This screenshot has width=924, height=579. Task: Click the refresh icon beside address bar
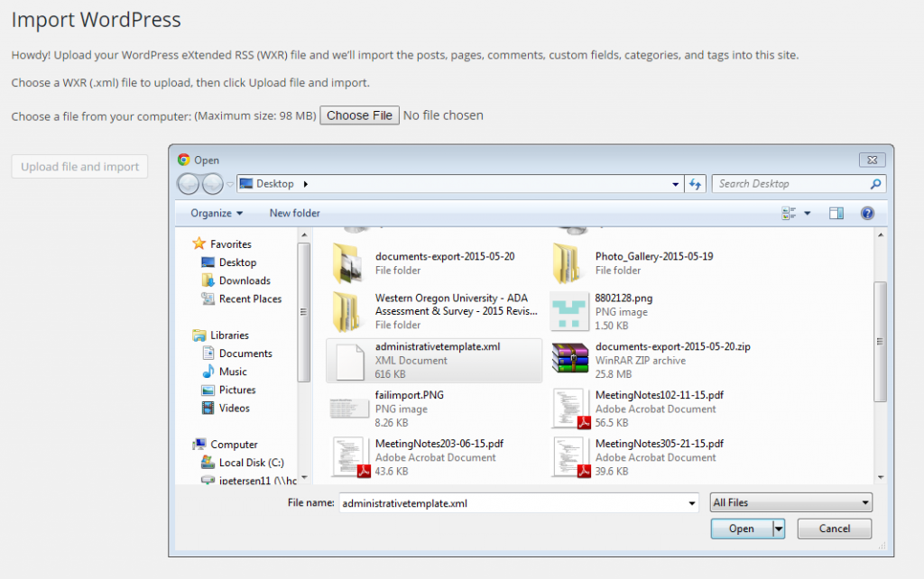pos(696,184)
